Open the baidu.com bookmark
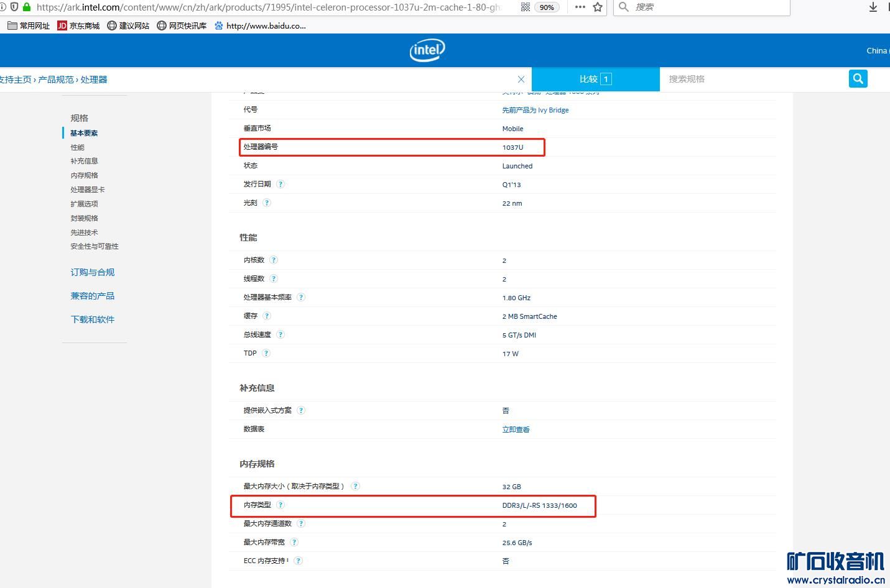890x588 pixels. click(260, 25)
